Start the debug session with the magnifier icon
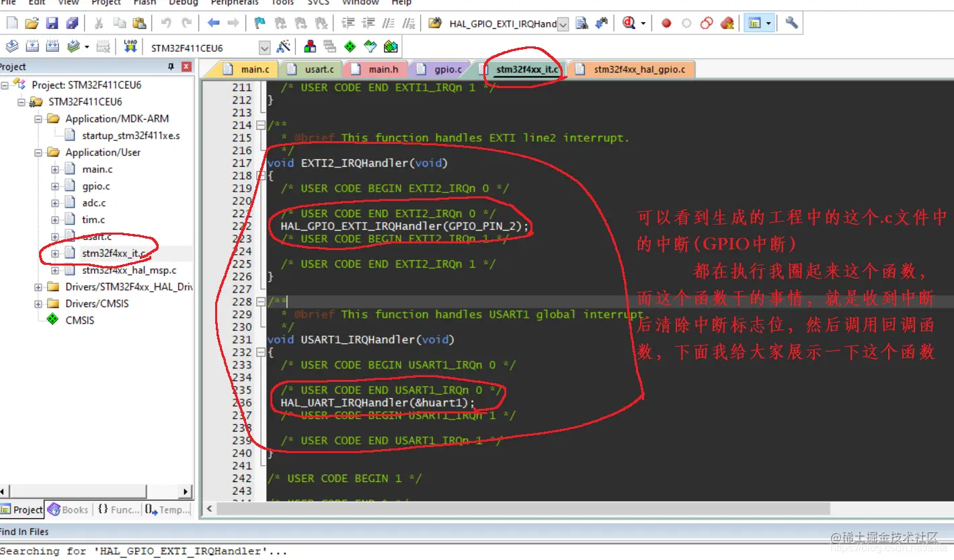This screenshot has width=954, height=560. [x=629, y=24]
